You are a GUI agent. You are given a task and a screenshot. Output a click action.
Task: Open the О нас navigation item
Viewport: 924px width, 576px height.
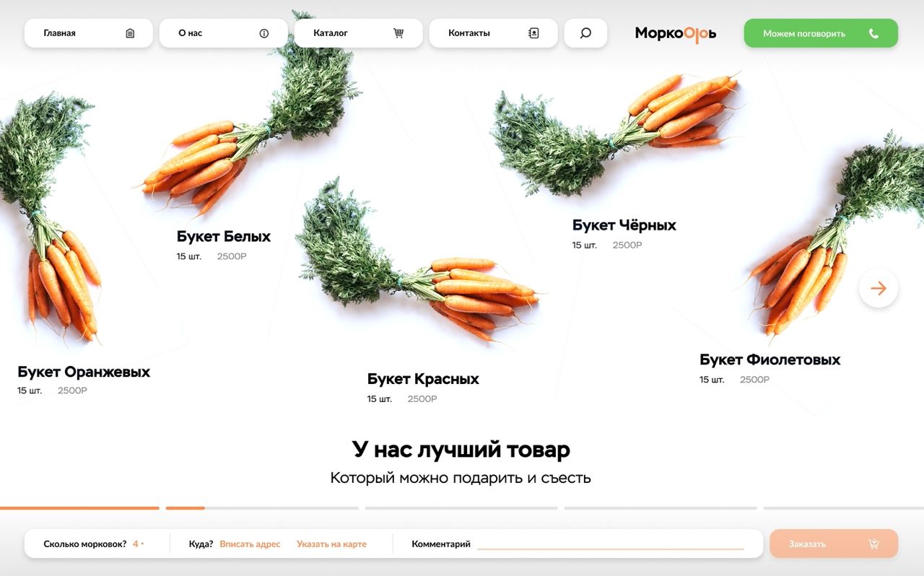pos(223,33)
